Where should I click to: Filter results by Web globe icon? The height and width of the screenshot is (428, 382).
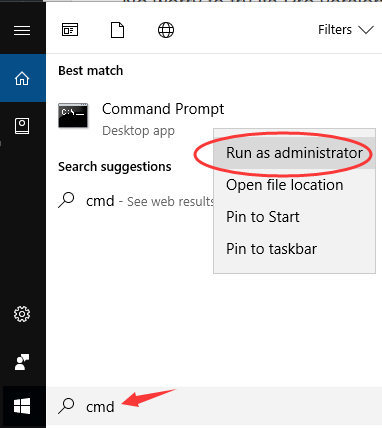[x=166, y=30]
